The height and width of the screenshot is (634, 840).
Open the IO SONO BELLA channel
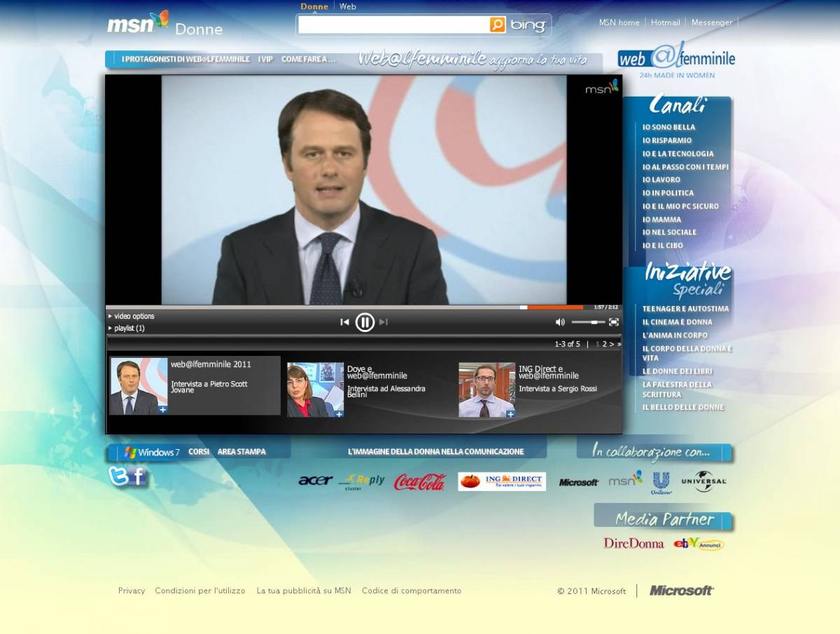[x=669, y=128]
